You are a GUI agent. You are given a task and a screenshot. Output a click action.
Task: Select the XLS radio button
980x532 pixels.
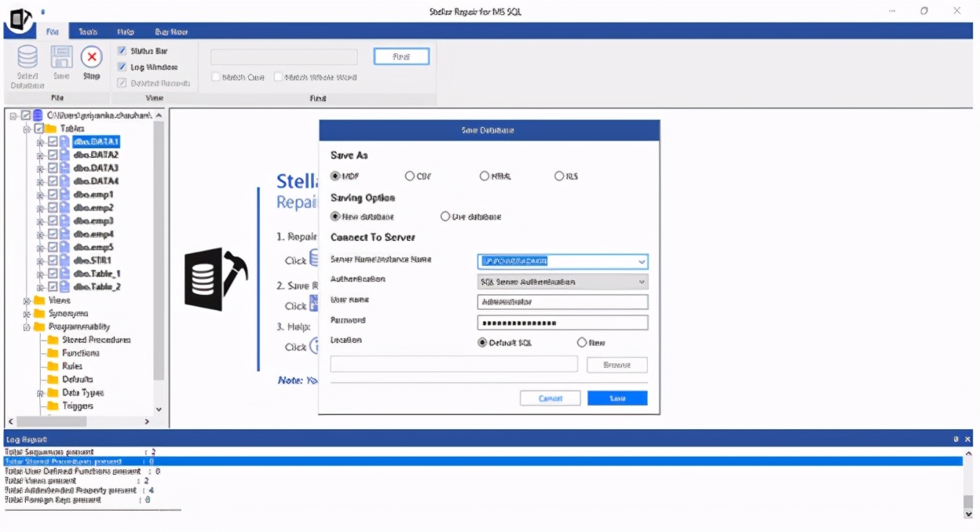559,177
